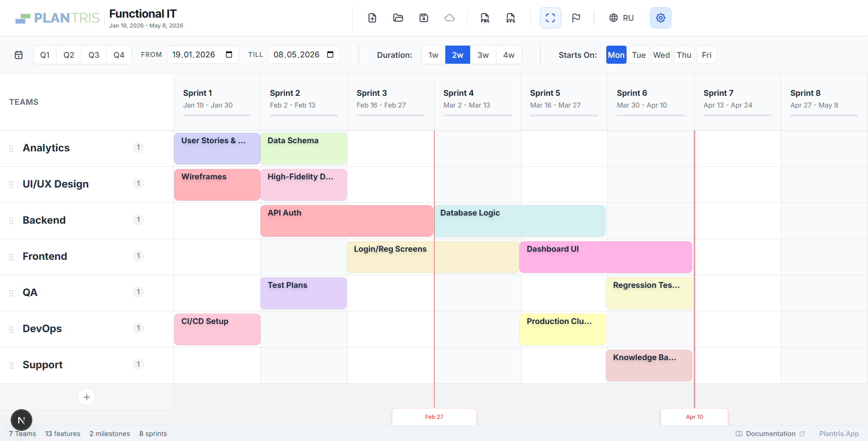
Task: Set sprint start day to Wed
Action: (x=661, y=55)
